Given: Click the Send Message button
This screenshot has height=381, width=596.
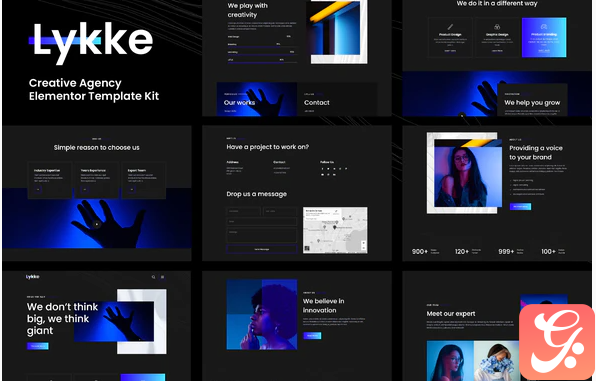Looking at the screenshot, I should tap(262, 249).
